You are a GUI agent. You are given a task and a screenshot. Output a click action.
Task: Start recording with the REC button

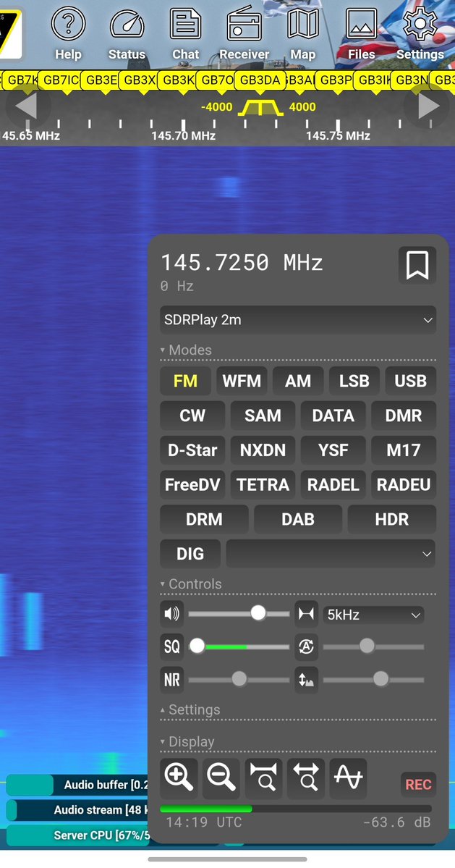point(419,785)
